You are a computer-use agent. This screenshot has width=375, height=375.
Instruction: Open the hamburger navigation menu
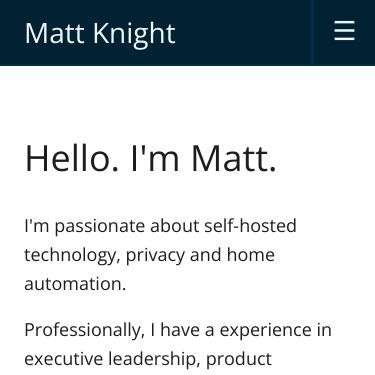344,31
